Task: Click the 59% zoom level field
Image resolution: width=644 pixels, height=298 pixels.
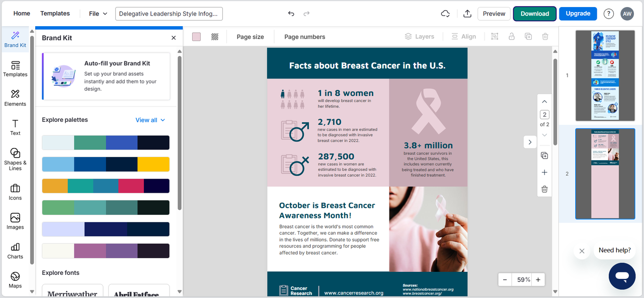Action: 521,279
